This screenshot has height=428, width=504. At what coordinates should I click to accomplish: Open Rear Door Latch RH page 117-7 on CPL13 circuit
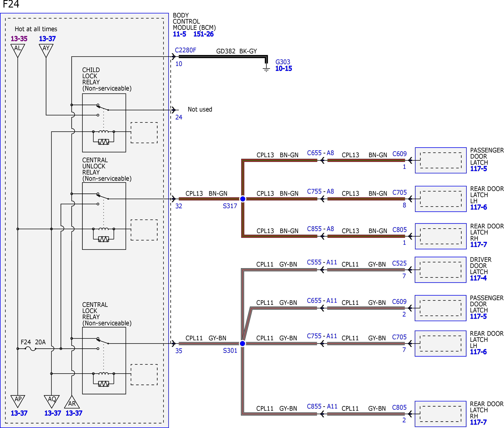(479, 245)
